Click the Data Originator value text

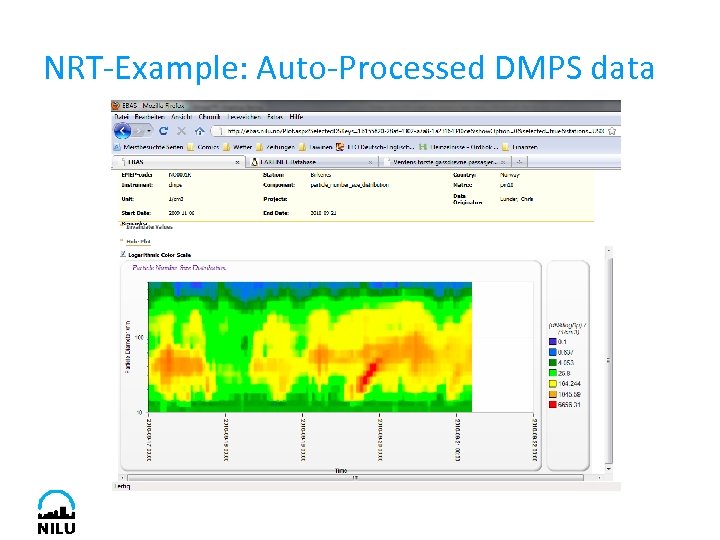point(516,199)
